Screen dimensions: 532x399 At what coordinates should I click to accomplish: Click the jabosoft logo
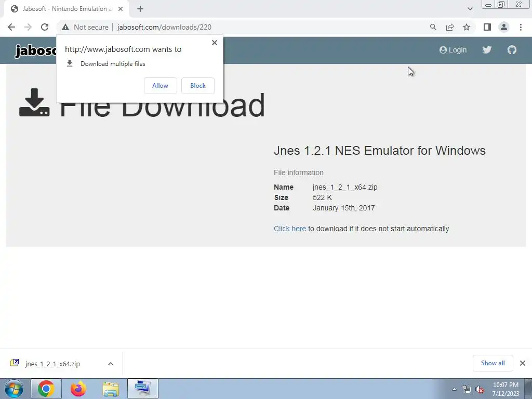tap(35, 51)
